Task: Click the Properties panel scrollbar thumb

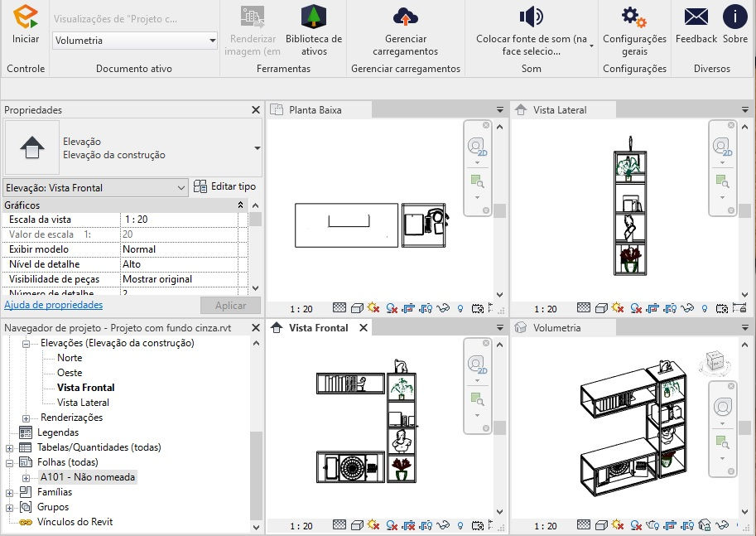Action: coord(256,219)
